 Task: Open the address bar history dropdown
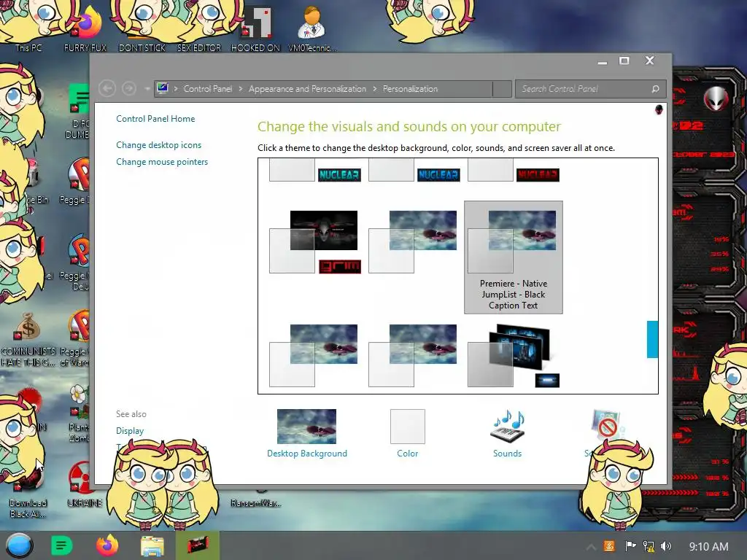tap(502, 88)
